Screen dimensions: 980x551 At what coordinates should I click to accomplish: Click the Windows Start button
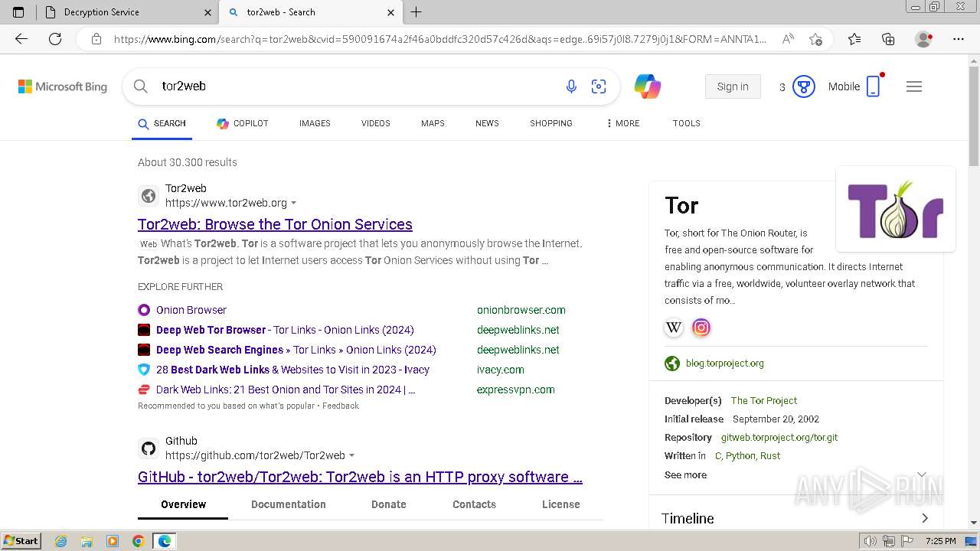pos(21,541)
